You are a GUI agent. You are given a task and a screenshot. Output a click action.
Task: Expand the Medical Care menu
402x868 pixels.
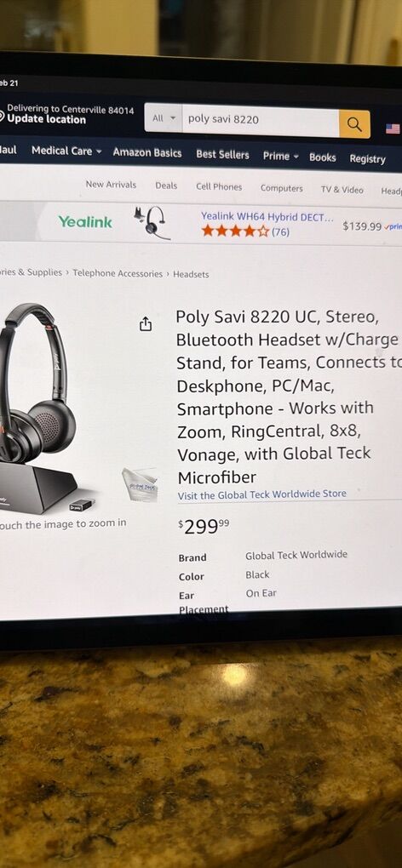pos(66,151)
